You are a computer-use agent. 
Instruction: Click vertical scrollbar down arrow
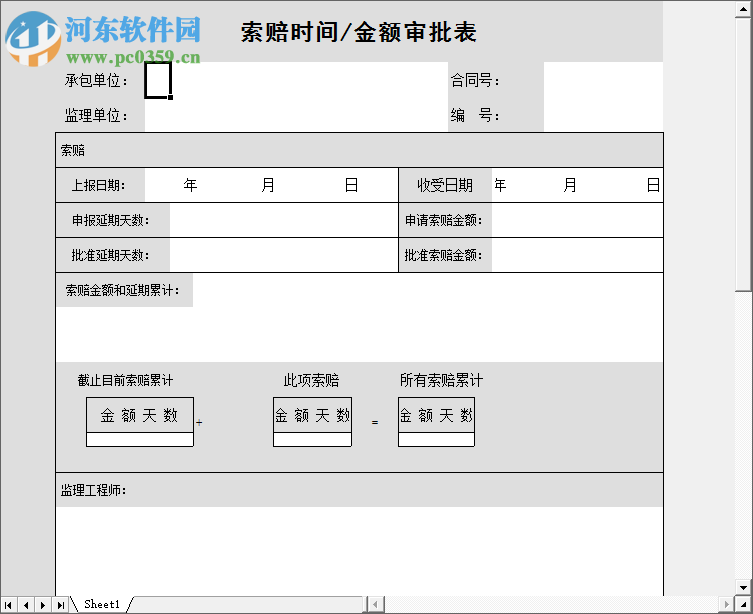pyautogui.click(x=743, y=588)
